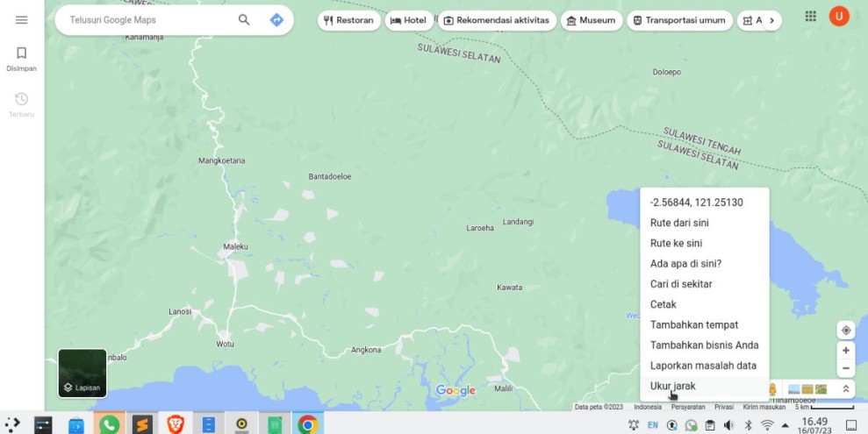Screen dimensions: 868x434
Task: Open the Persyaratan terms link
Action: [688, 407]
